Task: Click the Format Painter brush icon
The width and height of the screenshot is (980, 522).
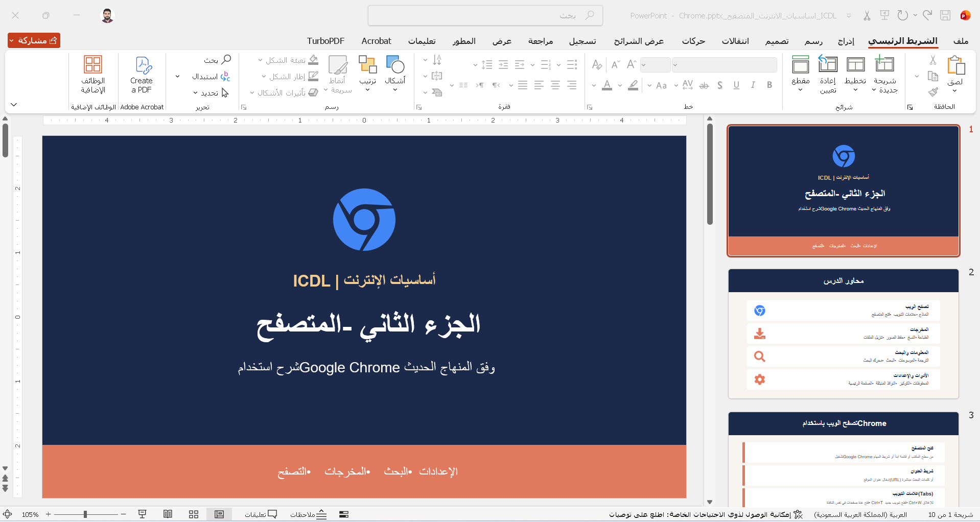Action: (933, 92)
